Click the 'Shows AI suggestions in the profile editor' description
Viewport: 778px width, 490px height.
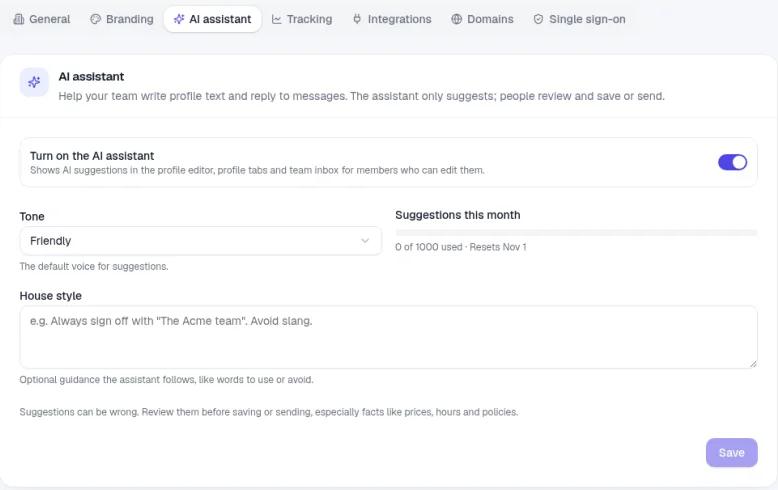257,170
